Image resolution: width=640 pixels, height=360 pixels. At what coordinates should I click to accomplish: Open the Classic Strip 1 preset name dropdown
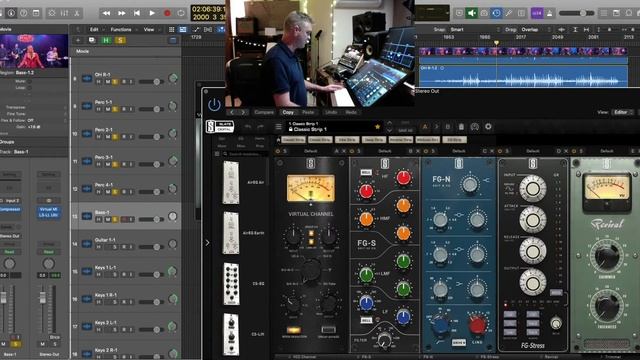click(x=333, y=127)
